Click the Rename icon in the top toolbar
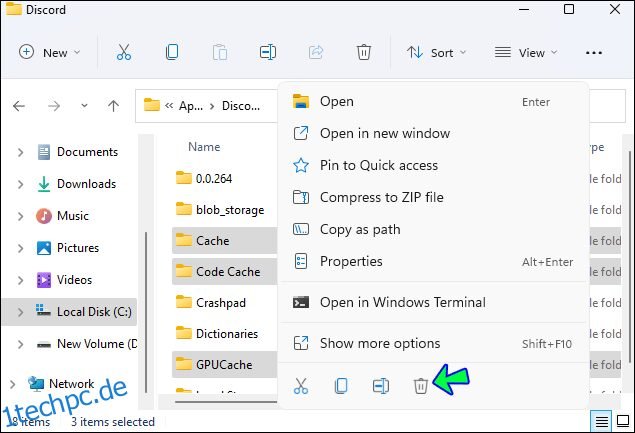The width and height of the screenshot is (635, 433). tap(268, 52)
